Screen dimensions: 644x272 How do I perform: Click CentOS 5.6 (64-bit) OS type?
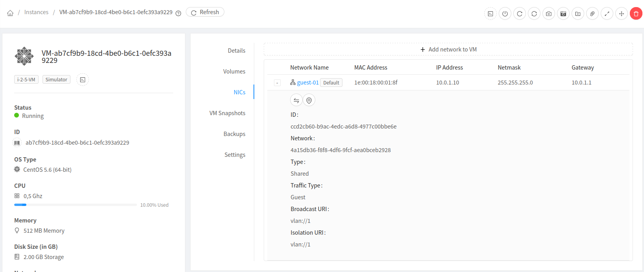pos(47,170)
